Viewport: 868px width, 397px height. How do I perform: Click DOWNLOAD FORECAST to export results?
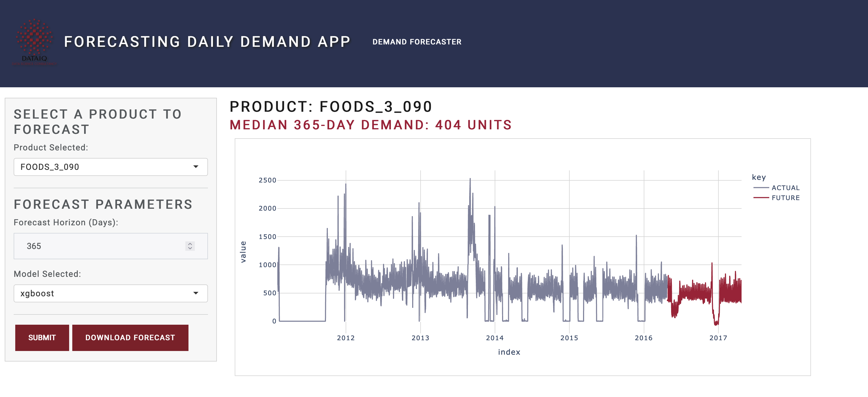click(x=130, y=337)
